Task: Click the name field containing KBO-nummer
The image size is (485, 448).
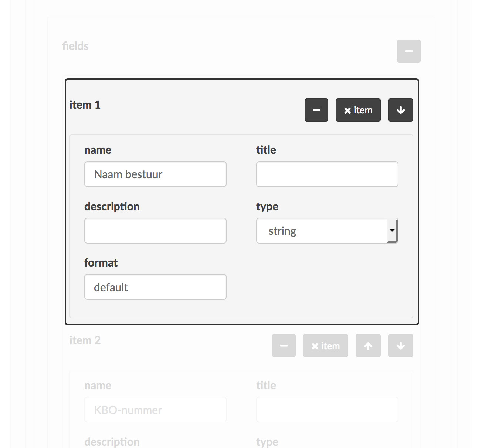Action: 155,410
